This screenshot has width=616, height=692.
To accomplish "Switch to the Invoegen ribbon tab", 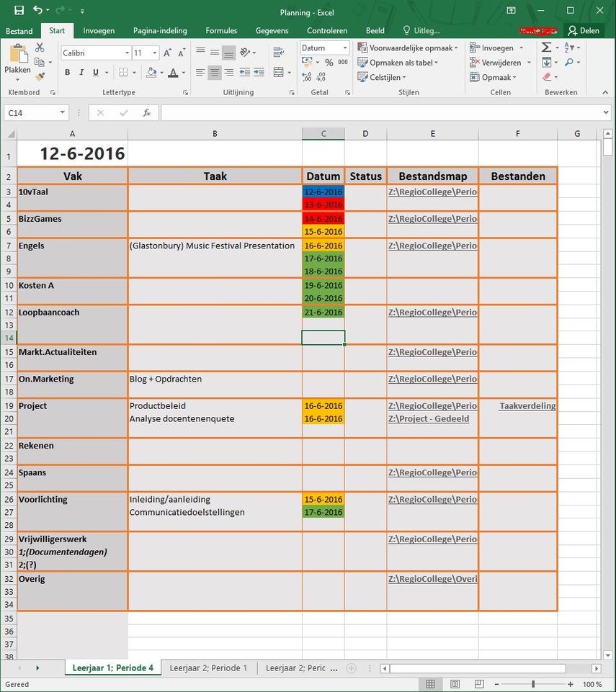I will [99, 30].
